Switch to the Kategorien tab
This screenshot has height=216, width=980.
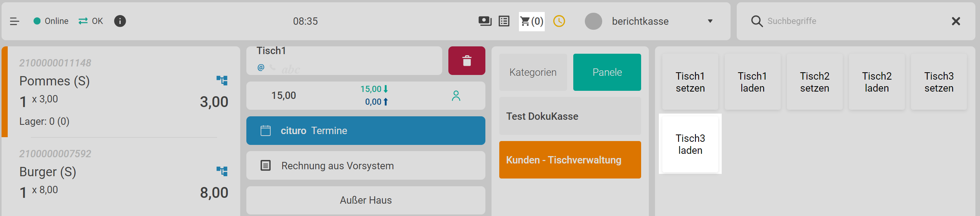(533, 72)
